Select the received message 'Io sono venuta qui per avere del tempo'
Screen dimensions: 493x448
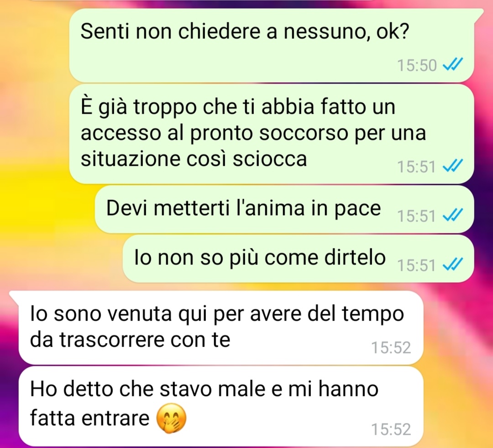point(221,327)
